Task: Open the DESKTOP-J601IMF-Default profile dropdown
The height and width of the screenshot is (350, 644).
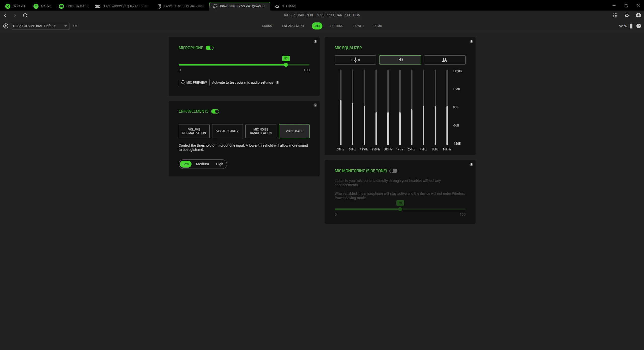Action: point(40,26)
